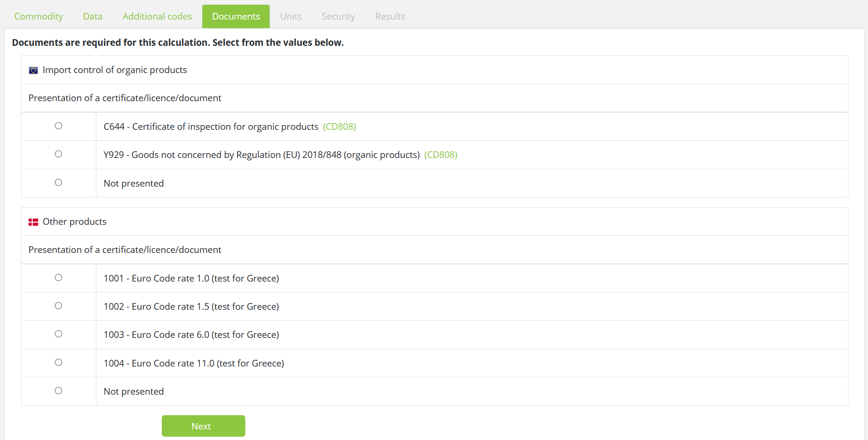Image resolution: width=868 pixels, height=440 pixels.
Task: Go to the Additional codes tab
Action: click(x=157, y=16)
